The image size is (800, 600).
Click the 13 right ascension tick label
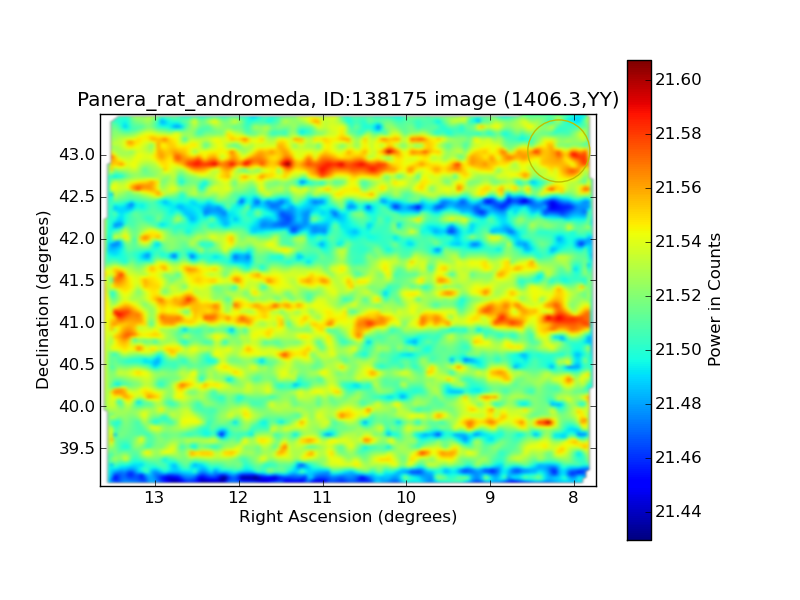point(155,497)
